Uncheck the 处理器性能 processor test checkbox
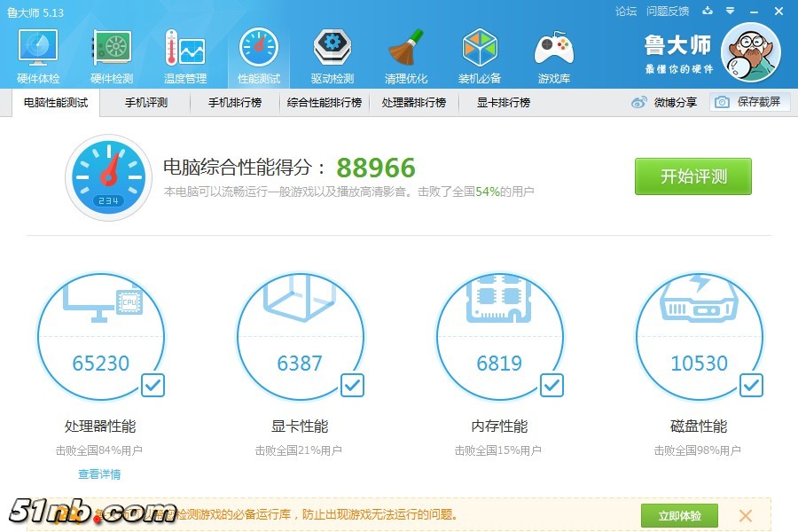 153,386
